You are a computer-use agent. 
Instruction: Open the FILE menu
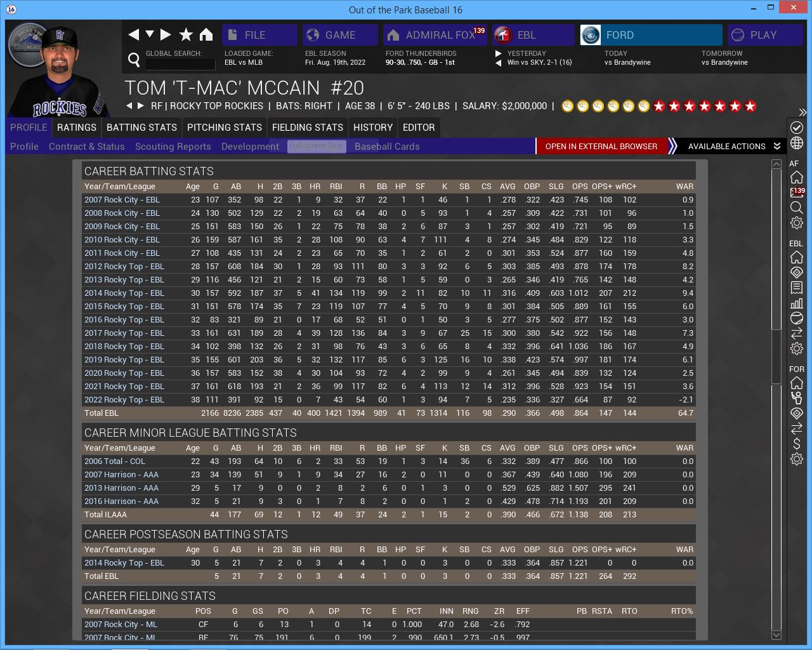pos(259,35)
